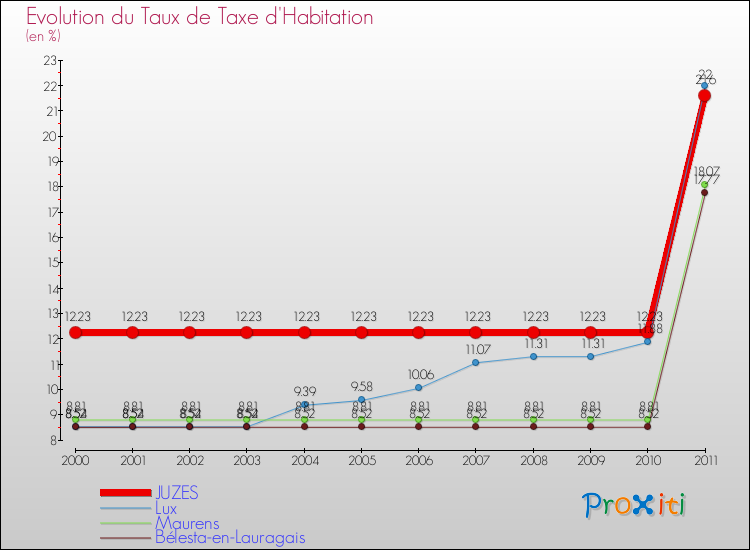
Task: Select the Lux legend label
Action: tap(166, 508)
